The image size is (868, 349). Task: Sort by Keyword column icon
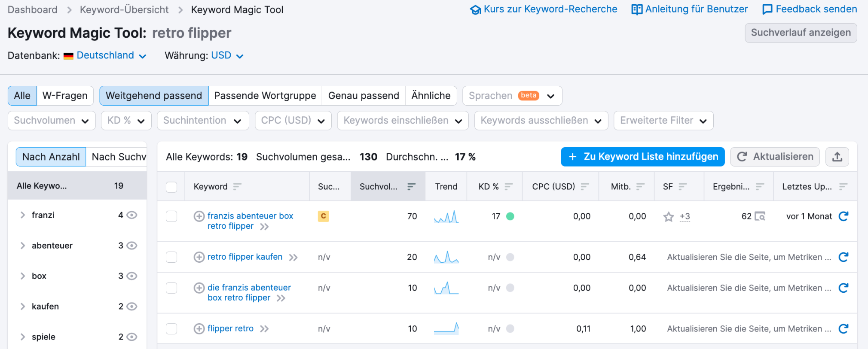(237, 186)
